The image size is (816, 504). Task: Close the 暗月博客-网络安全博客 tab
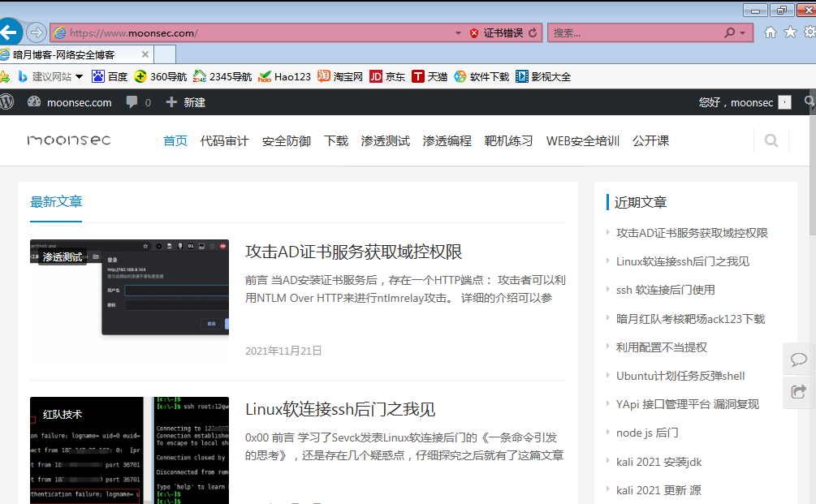145,54
